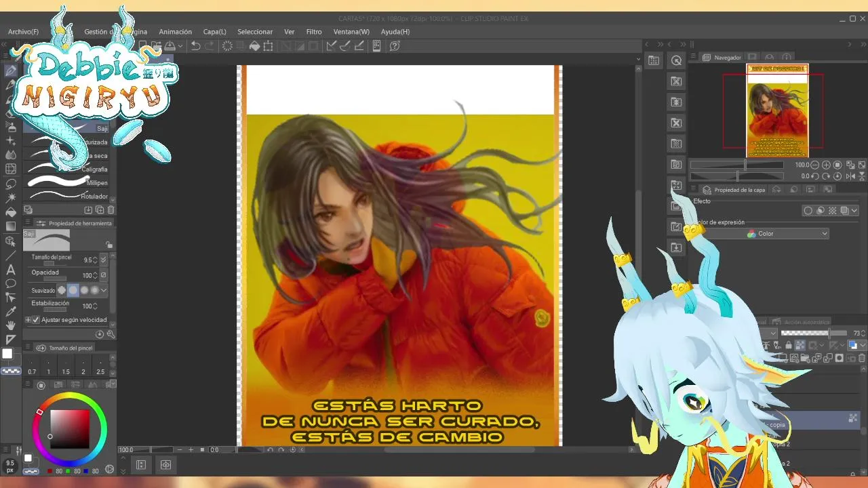Image resolution: width=868 pixels, height=488 pixels.
Task: Open the brush size dynamics dropdown
Action: pos(104,260)
